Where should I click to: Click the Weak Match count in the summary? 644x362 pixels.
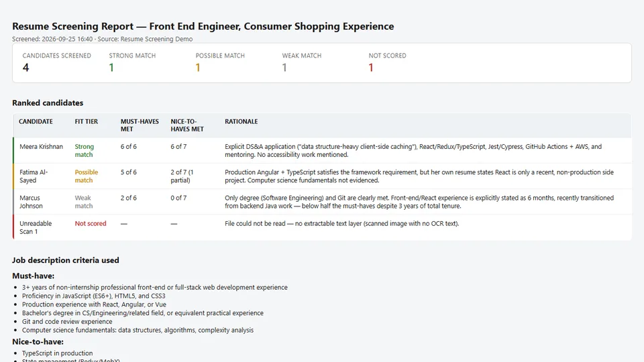pyautogui.click(x=284, y=68)
